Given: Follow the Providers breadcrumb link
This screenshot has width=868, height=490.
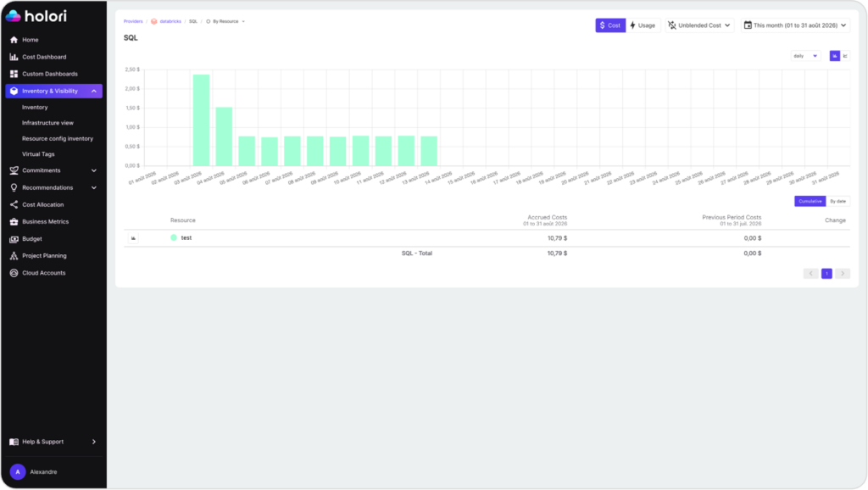Looking at the screenshot, I should (133, 21).
